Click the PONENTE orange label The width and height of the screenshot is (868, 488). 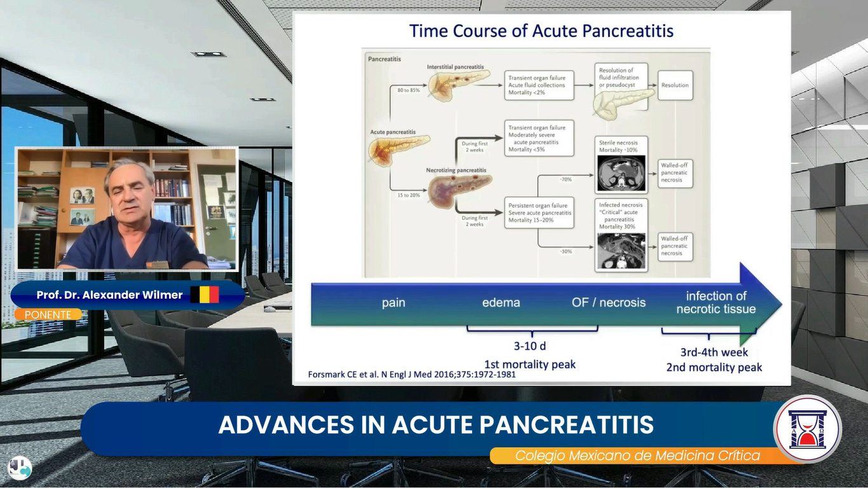pos(48,315)
